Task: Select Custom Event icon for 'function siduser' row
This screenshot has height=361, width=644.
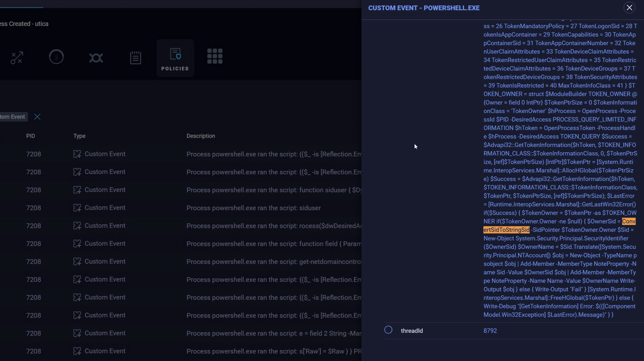Action: [77, 190]
